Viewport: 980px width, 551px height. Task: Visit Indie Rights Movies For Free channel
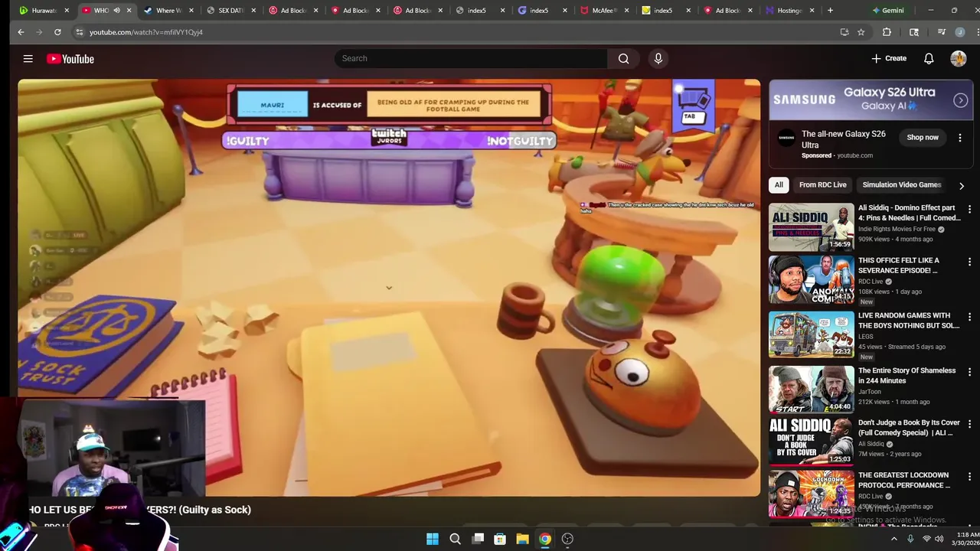[x=897, y=229]
